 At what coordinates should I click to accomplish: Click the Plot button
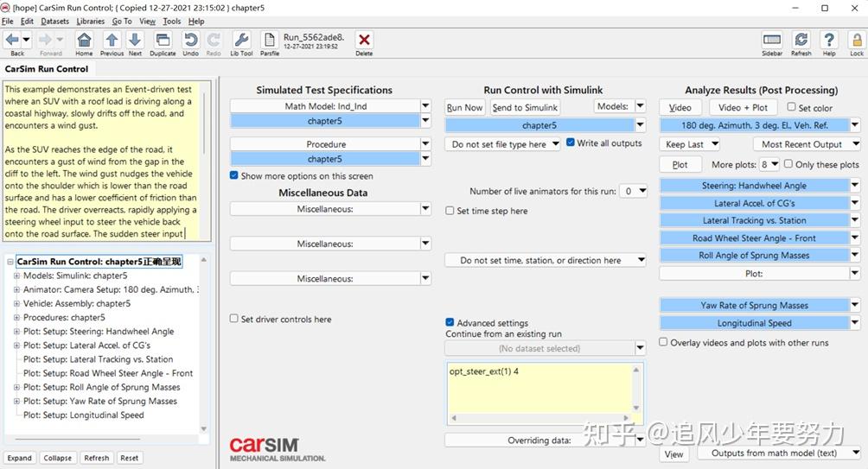[680, 165]
